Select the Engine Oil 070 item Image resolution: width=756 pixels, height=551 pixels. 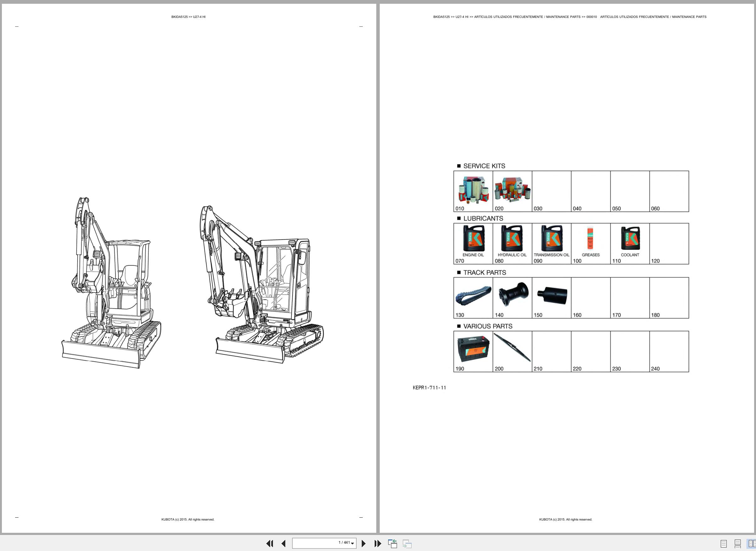click(473, 243)
